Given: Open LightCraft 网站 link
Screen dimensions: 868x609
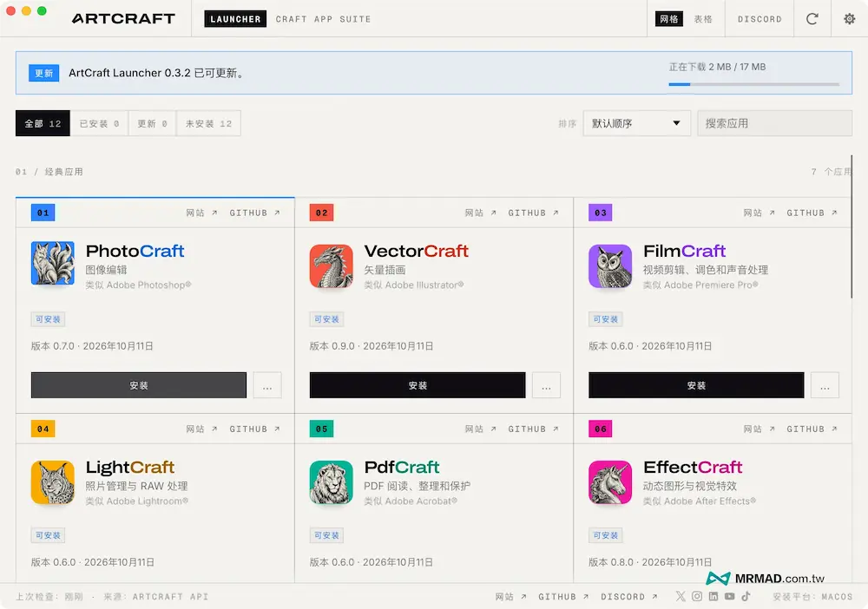Looking at the screenshot, I should click(201, 429).
